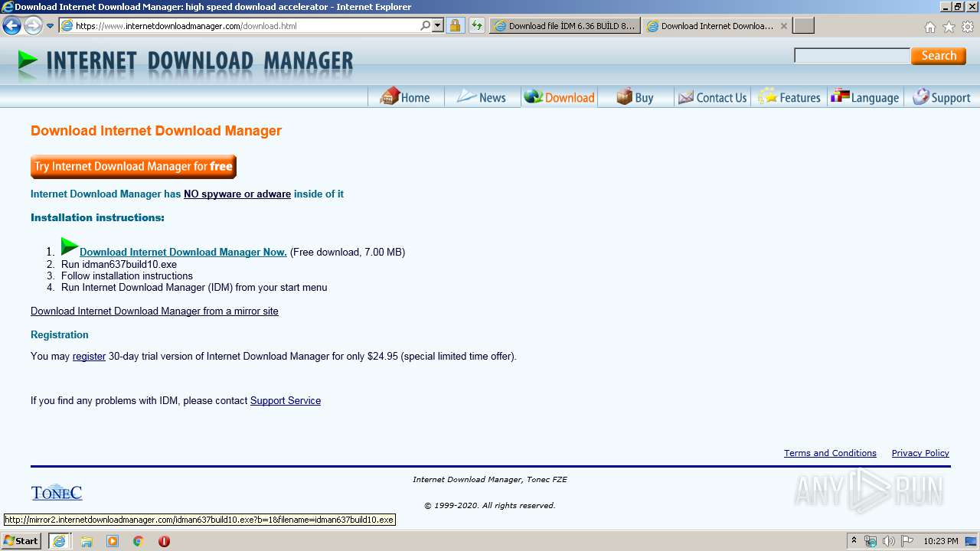Click the site search text box
This screenshot has height=551, width=980.
(x=852, y=55)
